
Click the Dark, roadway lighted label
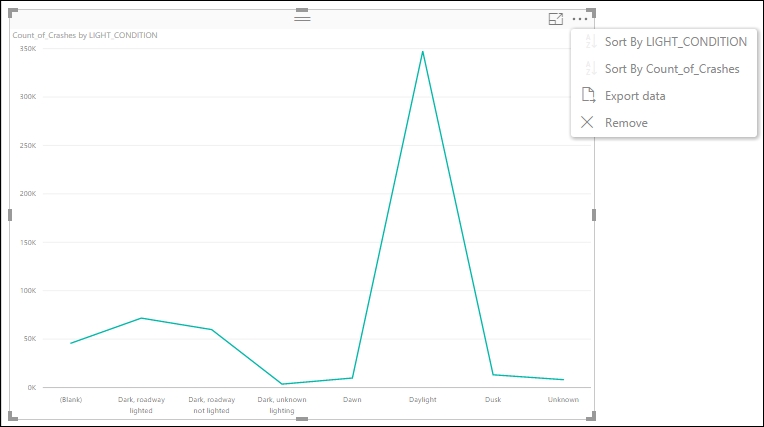pyautogui.click(x=141, y=405)
